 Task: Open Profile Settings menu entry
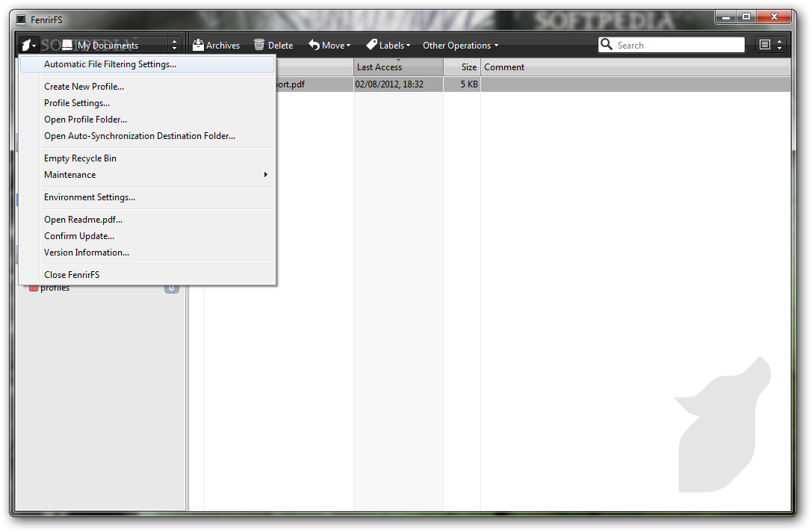147,103
